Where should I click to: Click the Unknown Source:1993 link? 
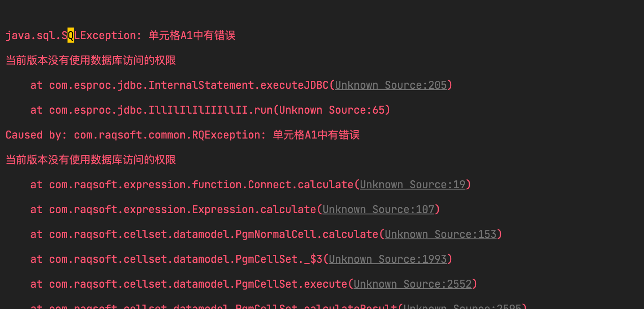[x=387, y=259]
